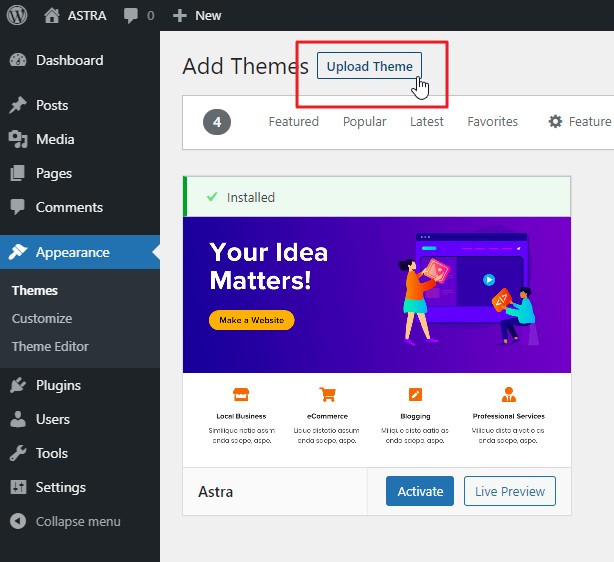This screenshot has height=562, width=614.
Task: Click the Users person icon
Action: (18, 419)
